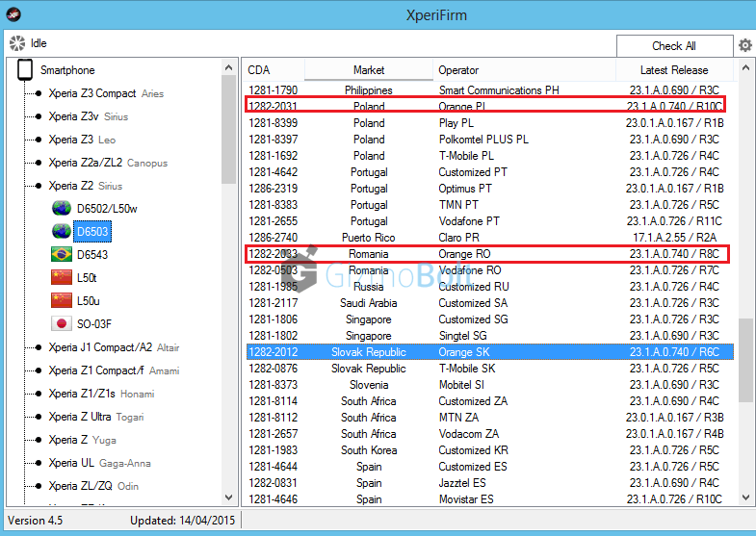756x536 pixels.
Task: Sort by the CDA column header
Action: point(273,70)
